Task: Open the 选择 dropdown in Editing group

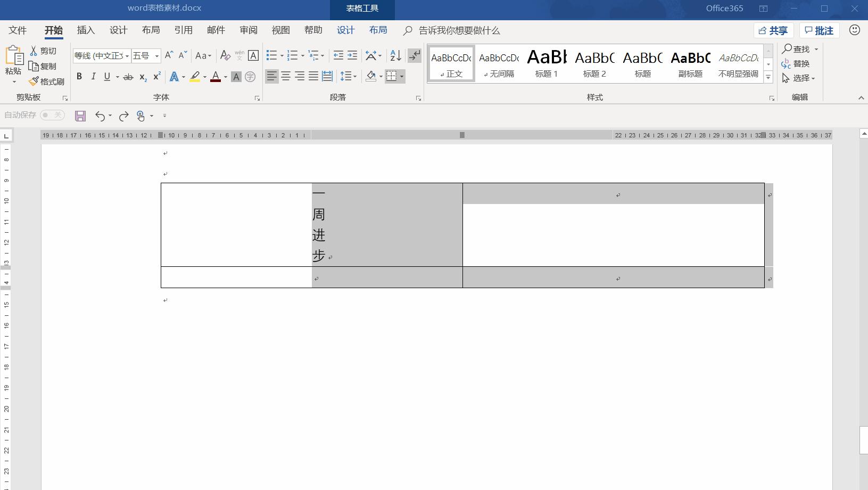Action: pyautogui.click(x=799, y=78)
